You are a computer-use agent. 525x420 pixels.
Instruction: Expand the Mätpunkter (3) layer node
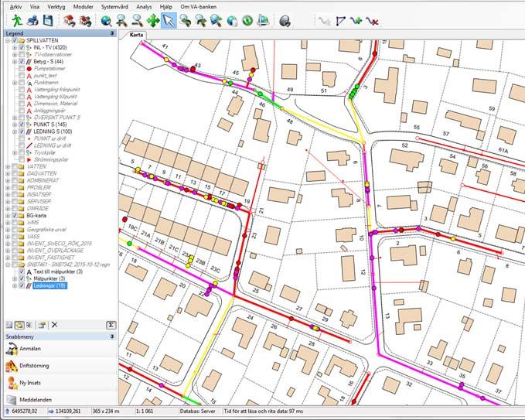(x=15, y=278)
